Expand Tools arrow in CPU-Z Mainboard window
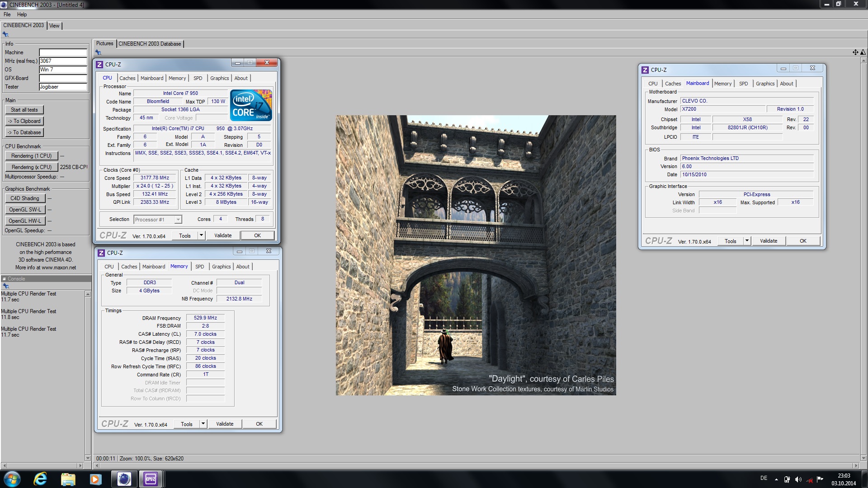 coord(747,241)
